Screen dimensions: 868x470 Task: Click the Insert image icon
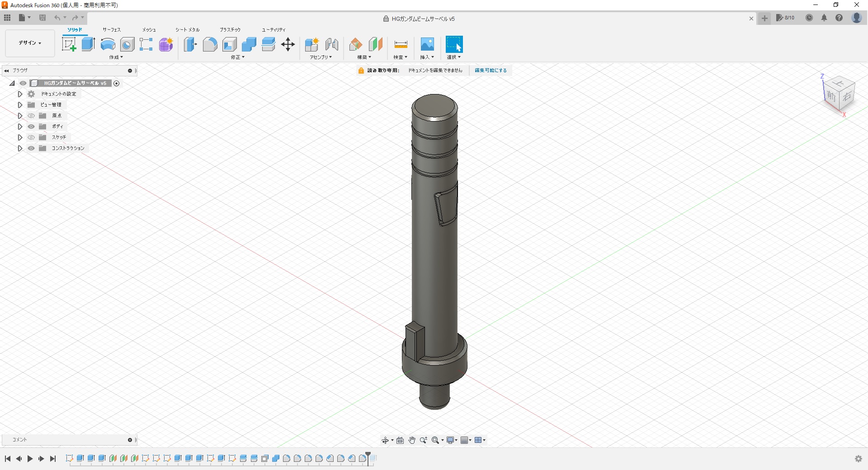point(427,44)
